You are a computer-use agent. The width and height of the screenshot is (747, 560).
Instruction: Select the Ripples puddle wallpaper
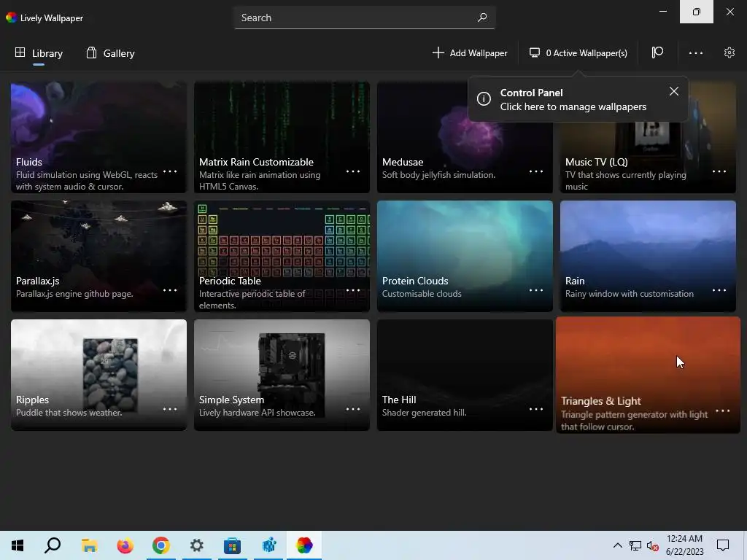click(98, 376)
